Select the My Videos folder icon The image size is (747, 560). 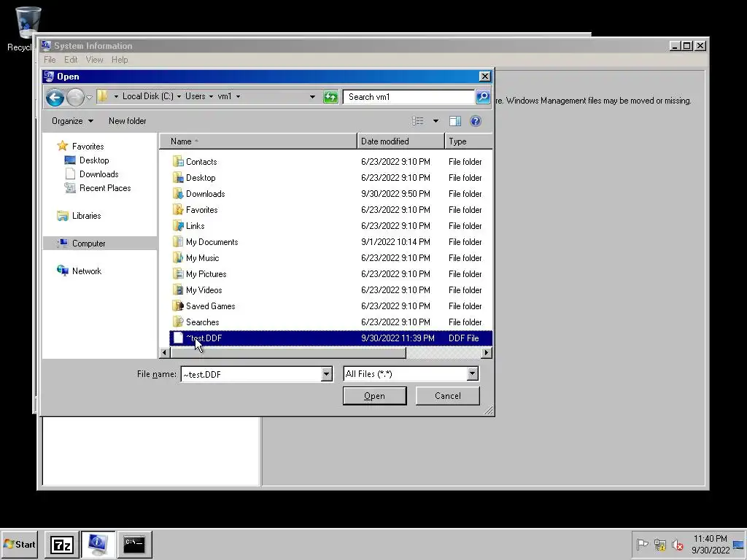[178, 290]
